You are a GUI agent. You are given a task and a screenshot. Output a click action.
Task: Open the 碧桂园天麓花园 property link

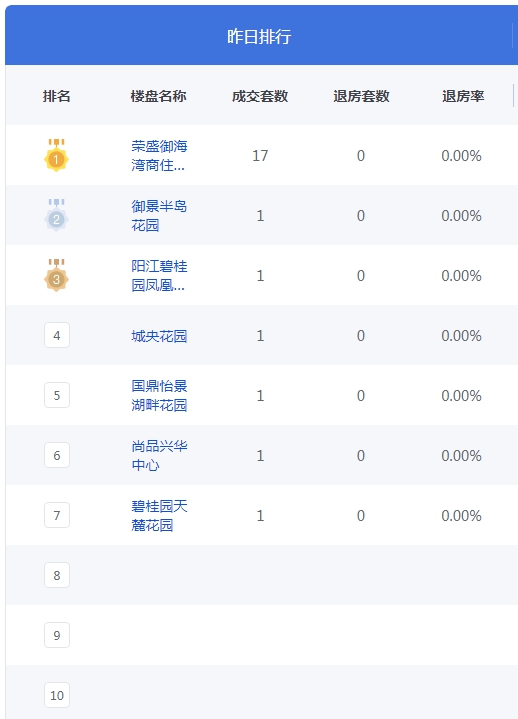[x=159, y=515]
